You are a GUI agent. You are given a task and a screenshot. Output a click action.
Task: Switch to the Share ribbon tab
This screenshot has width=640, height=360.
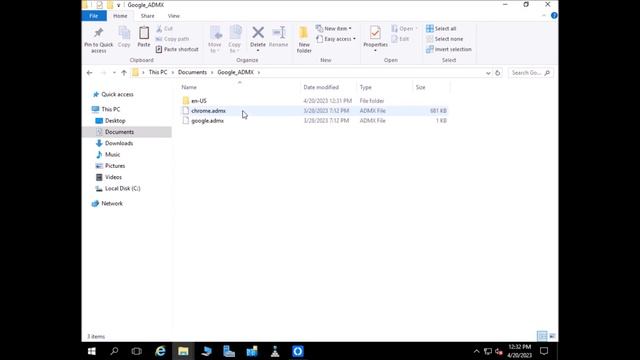[147, 16]
